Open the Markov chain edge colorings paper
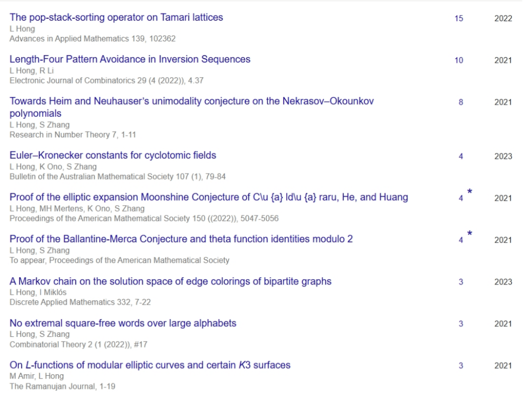Viewport: 532px width, 395px height. [x=170, y=281]
